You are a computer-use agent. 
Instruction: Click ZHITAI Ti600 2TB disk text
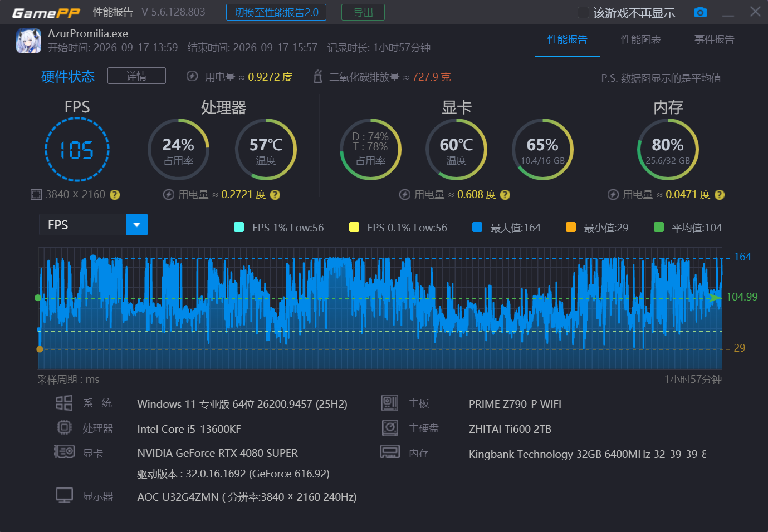(510, 429)
